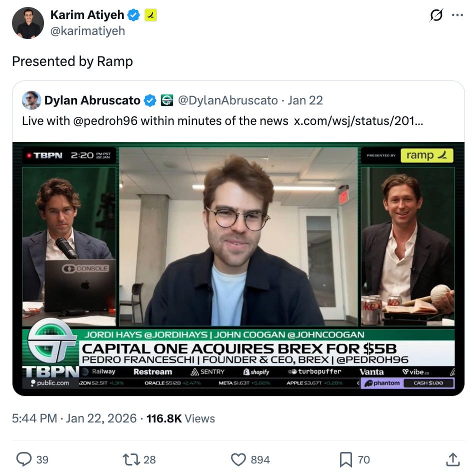
Task: Click Karim Atiyeh's blue verified badge
Action: [133, 15]
